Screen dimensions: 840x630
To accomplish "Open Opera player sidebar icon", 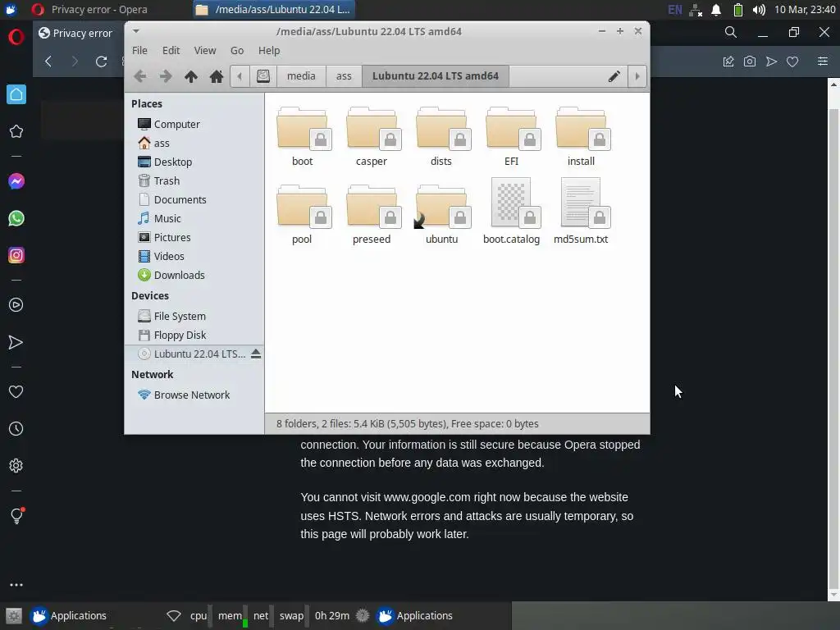I will (16, 305).
